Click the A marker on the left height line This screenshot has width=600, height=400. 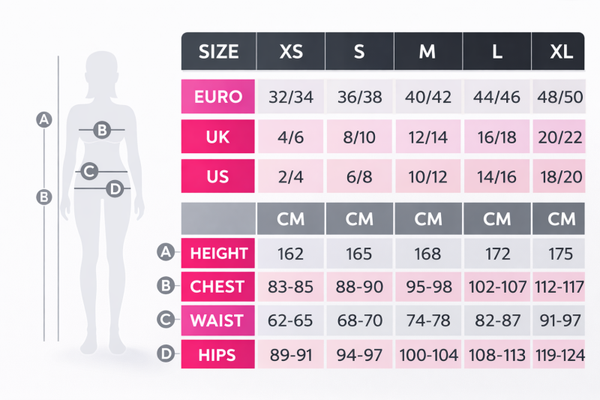coord(43,120)
